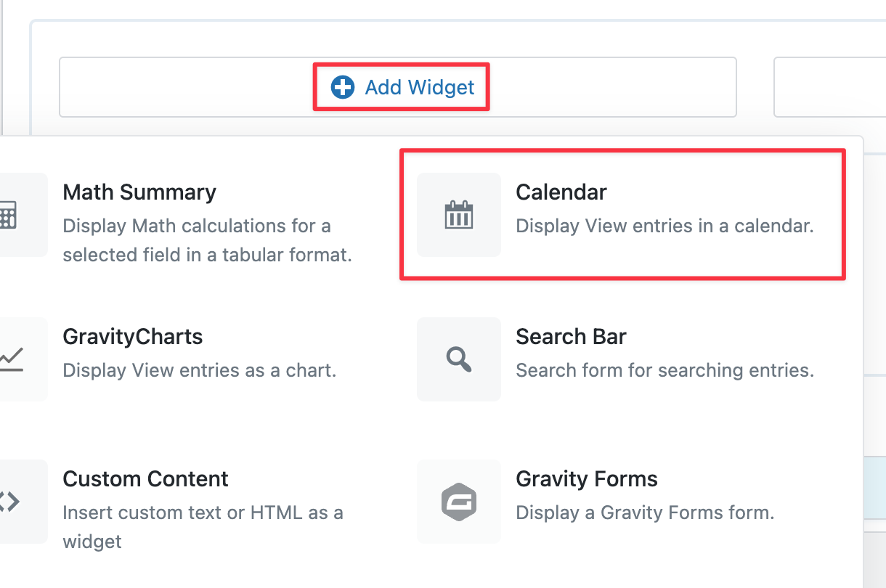Pick the GravityCharts title
The height and width of the screenshot is (588, 886).
point(133,337)
